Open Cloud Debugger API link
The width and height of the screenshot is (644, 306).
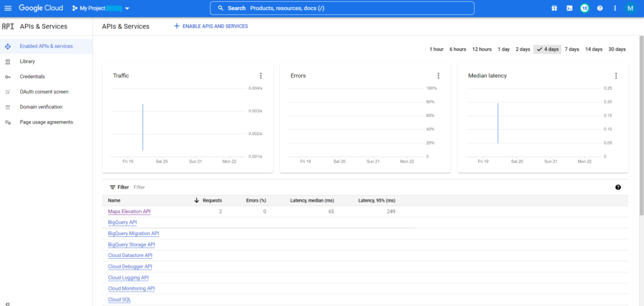[x=130, y=266]
